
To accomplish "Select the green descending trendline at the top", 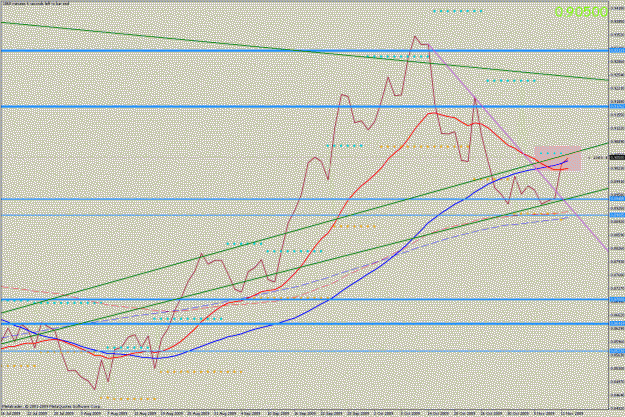I will (x=305, y=51).
